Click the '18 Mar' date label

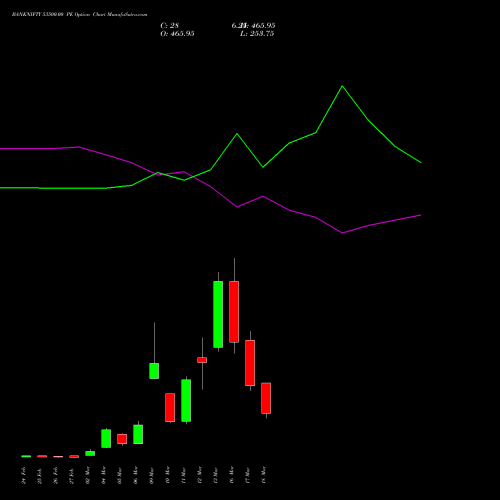click(264, 475)
